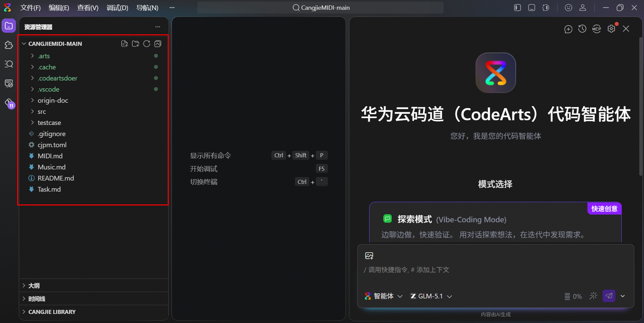Open feedback smiley icon

[569, 8]
